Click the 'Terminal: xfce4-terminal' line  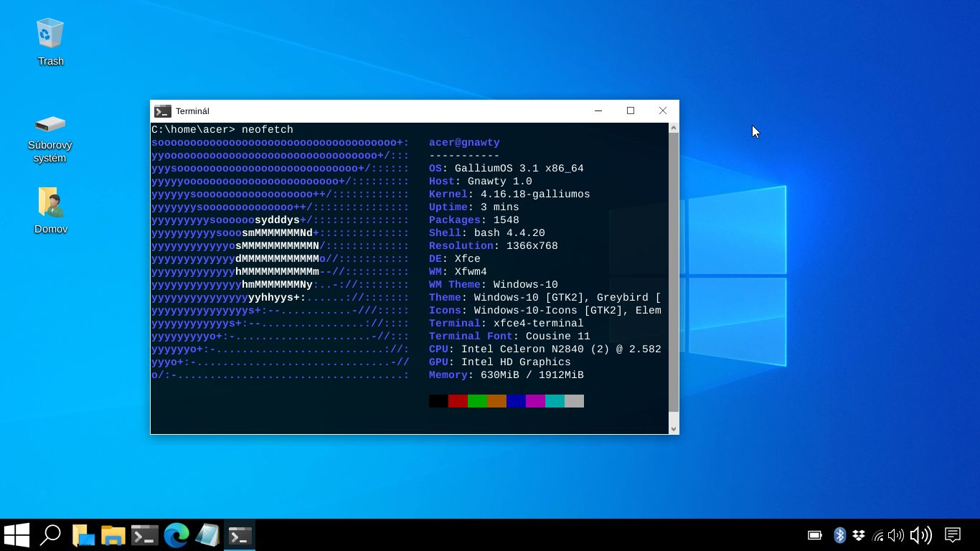pos(507,324)
